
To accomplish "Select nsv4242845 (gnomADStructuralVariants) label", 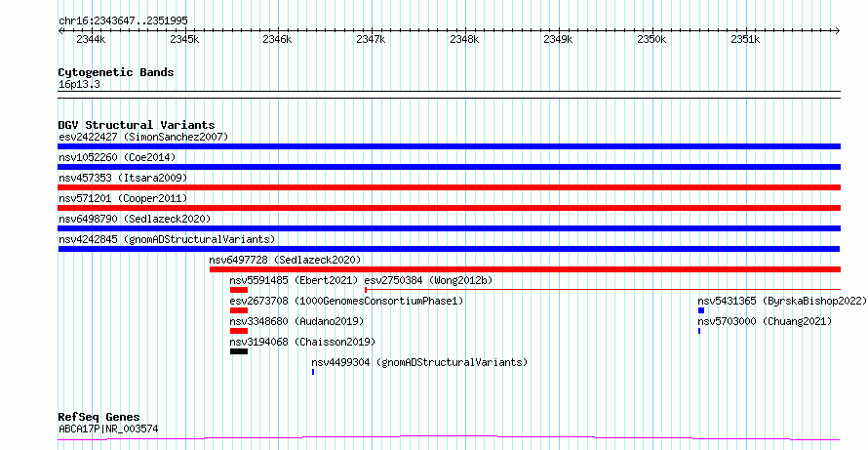I will click(x=167, y=239).
